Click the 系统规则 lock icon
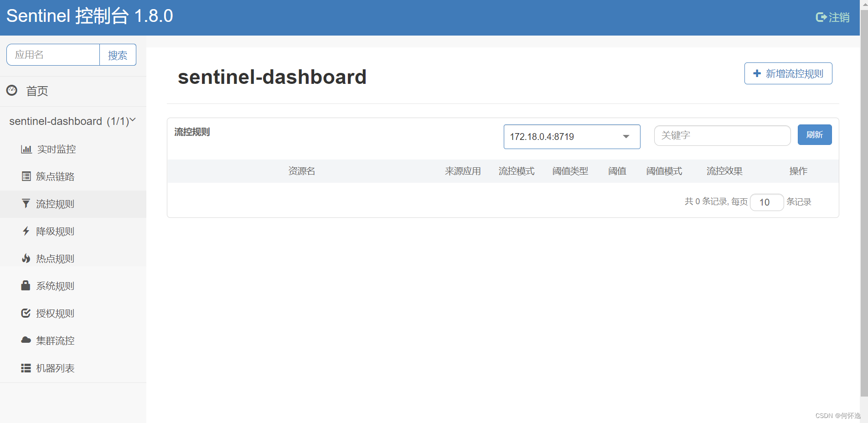The height and width of the screenshot is (423, 868). (x=26, y=285)
